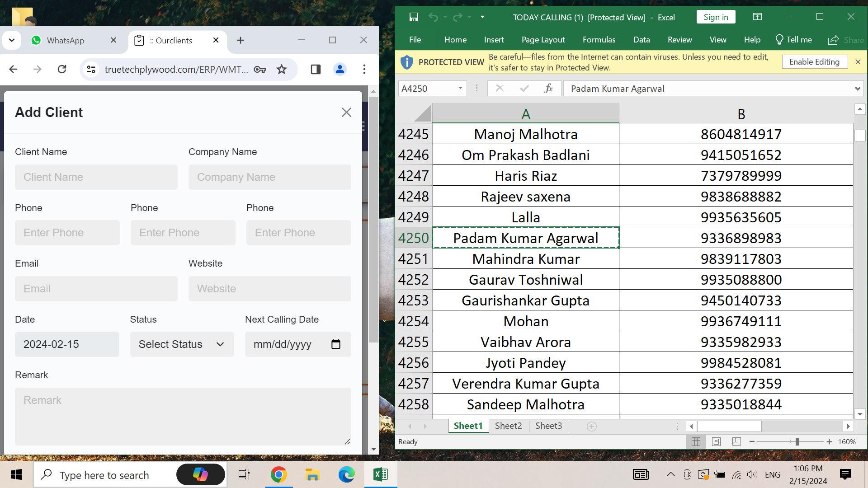Image resolution: width=868 pixels, height=488 pixels.
Task: Open the Select Status dropdown
Action: (x=182, y=344)
